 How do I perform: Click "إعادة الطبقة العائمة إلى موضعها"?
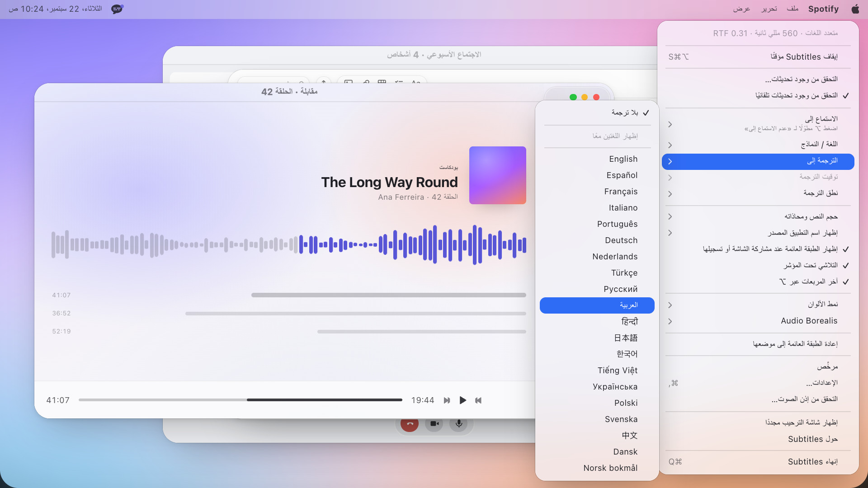pyautogui.click(x=758, y=344)
